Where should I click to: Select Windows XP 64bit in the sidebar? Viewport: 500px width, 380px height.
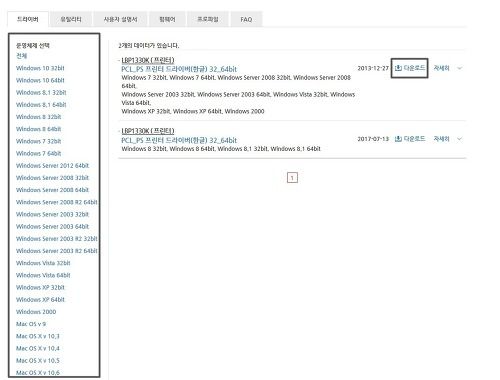click(x=40, y=299)
